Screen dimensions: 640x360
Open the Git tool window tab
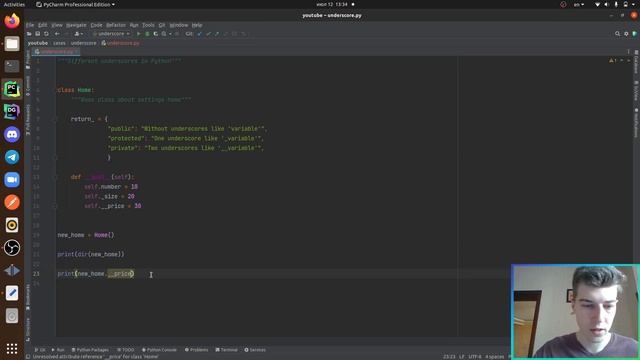click(40, 350)
